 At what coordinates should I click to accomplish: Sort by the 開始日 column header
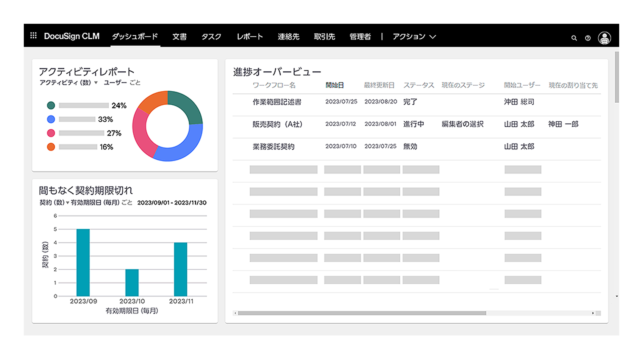point(334,85)
